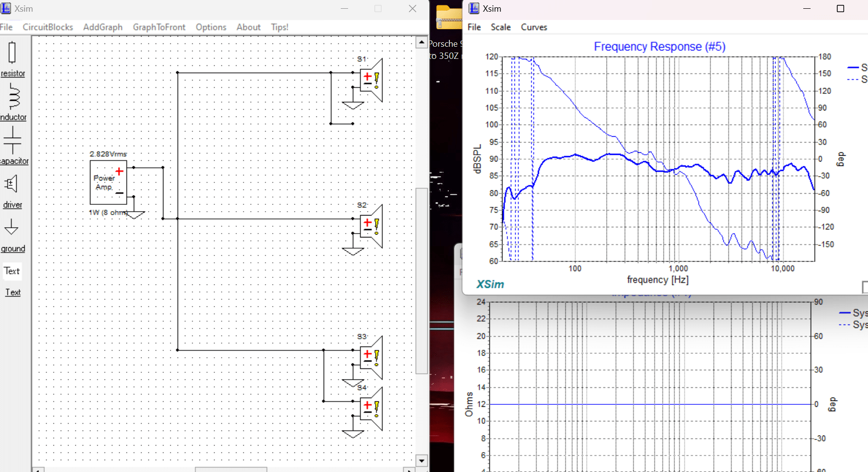Image resolution: width=868 pixels, height=472 pixels.
Task: Select the driver speaker icon in palette
Action: click(x=11, y=184)
